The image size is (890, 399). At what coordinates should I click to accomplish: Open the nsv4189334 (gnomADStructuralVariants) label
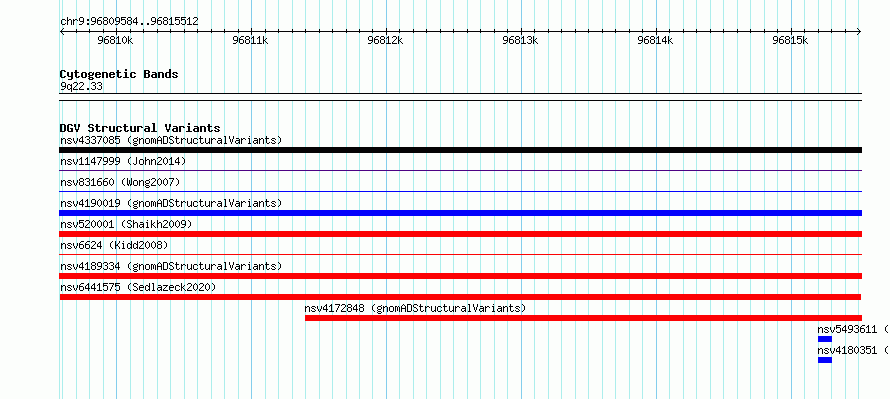click(x=171, y=266)
